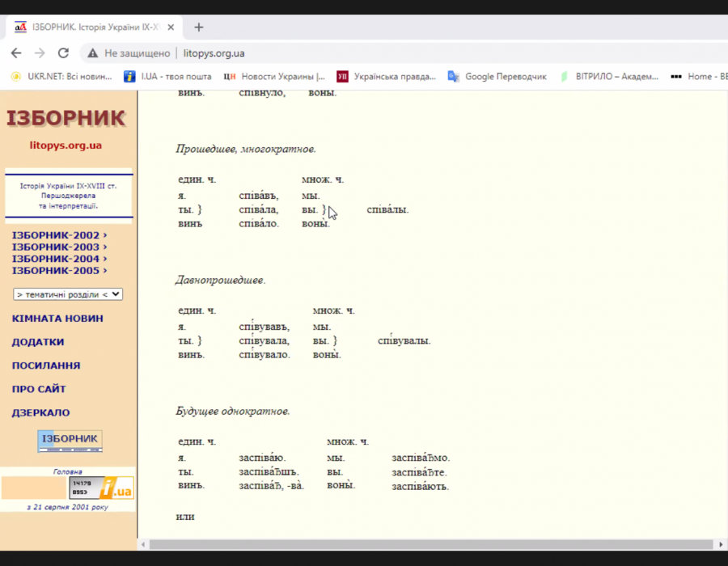The width and height of the screenshot is (728, 566).
Task: Close the ІЗБОРНИК browser tab
Action: pyautogui.click(x=172, y=27)
